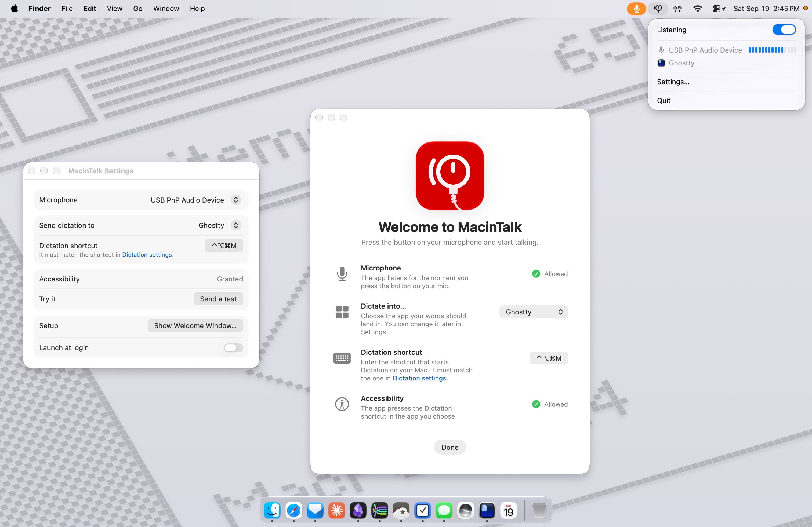Click the 'Listening' label in the popup

click(x=672, y=30)
